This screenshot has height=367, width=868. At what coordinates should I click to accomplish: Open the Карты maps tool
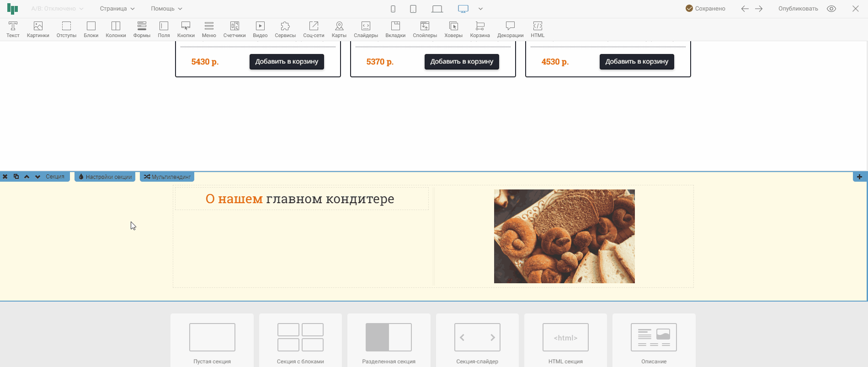click(x=339, y=29)
